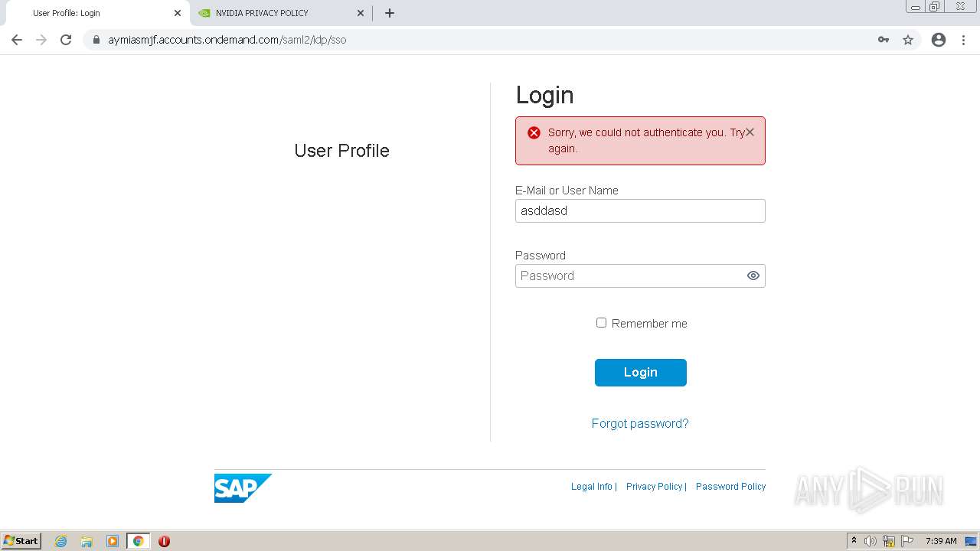Open the network tray icon
The image size is (980, 551).
(889, 541)
